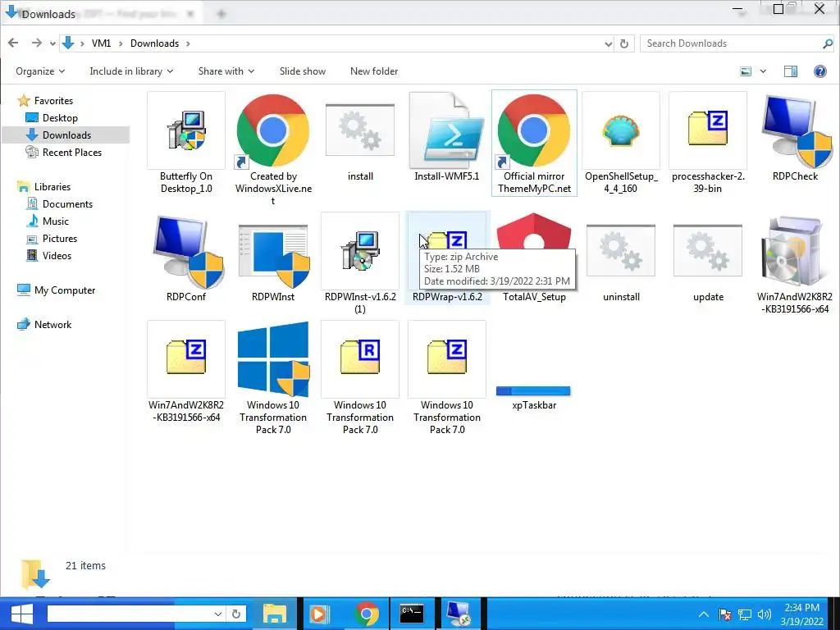840x630 pixels.
Task: Select the RDPCheck application icon
Action: click(795, 130)
